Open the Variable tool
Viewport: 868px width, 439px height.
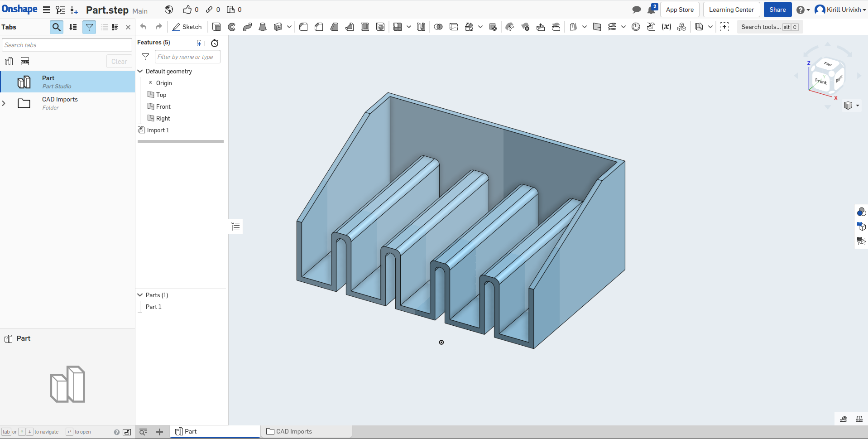click(x=666, y=27)
